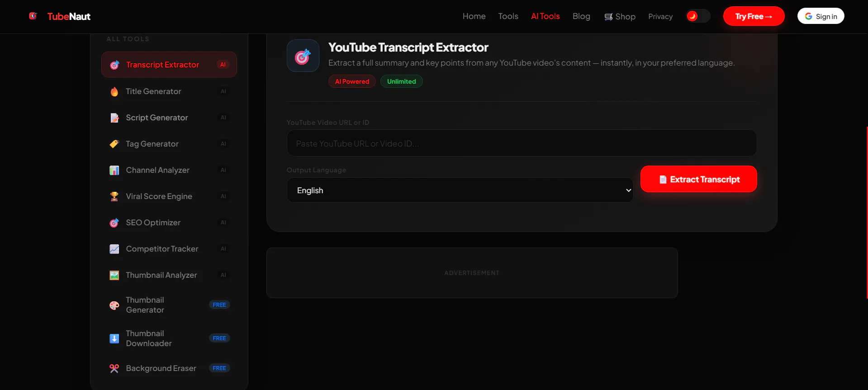This screenshot has width=868, height=390.
Task: Click the Thumbnail Downloader arrow icon
Action: 114,338
